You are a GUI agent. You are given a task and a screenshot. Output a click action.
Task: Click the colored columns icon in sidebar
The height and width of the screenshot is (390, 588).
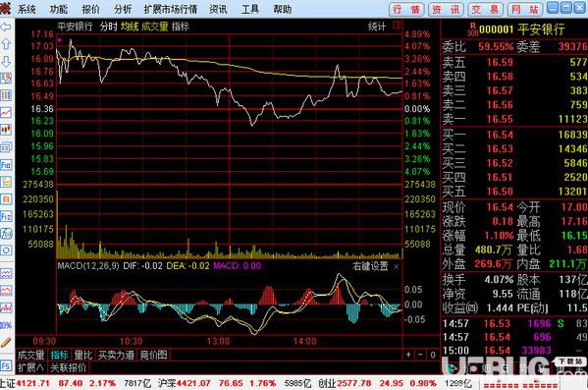(6, 95)
